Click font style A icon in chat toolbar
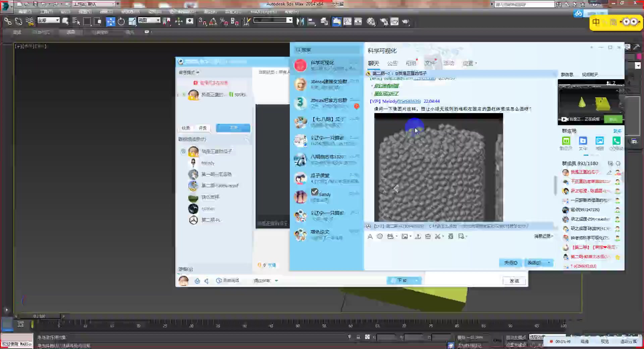 click(x=370, y=236)
